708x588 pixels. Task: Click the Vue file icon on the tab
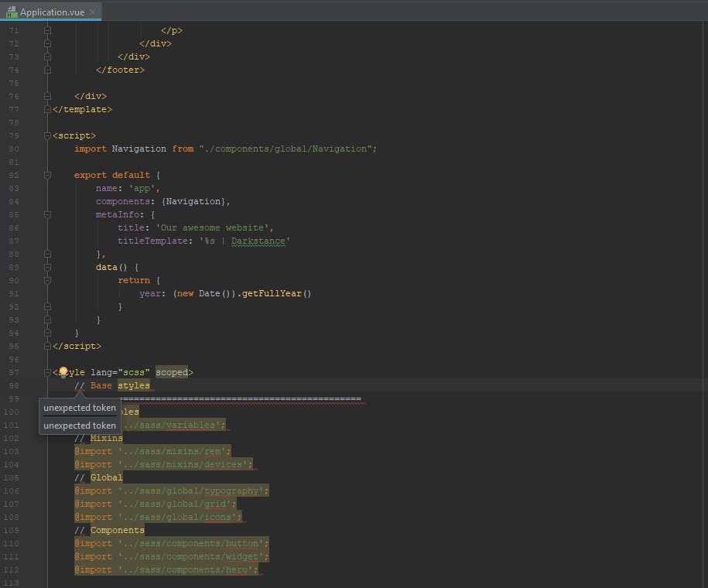pos(12,12)
